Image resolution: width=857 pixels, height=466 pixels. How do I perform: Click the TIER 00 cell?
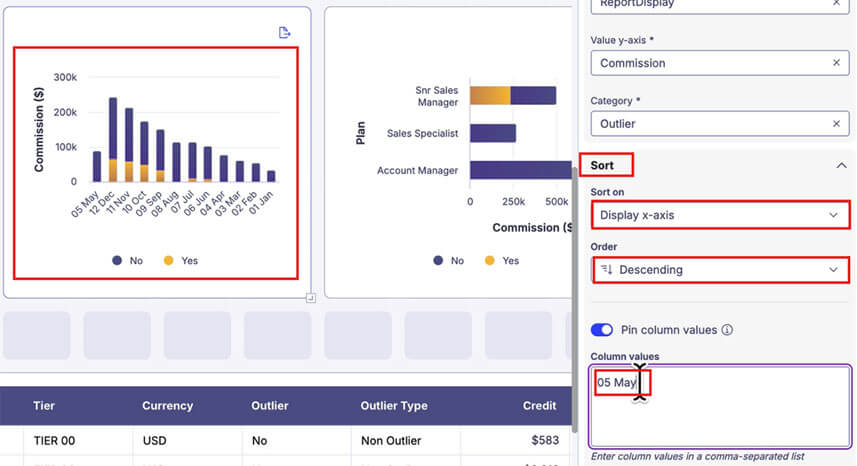pyautogui.click(x=54, y=440)
